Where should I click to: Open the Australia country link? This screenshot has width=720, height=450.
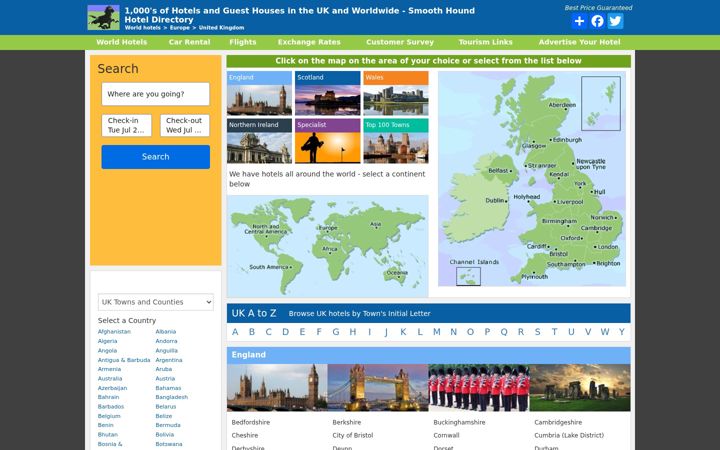(110, 379)
